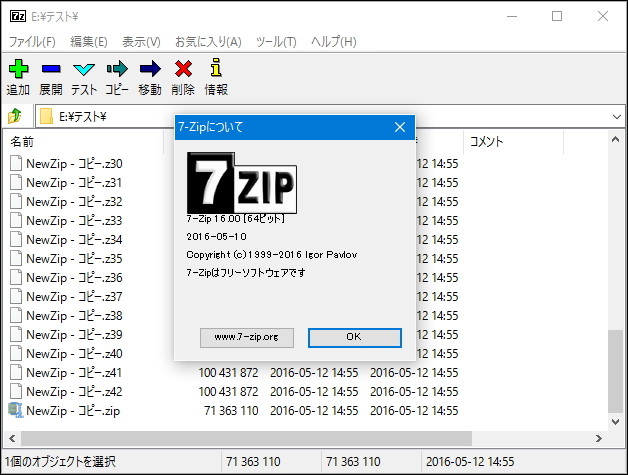This screenshot has width=628, height=475.
Task: Open the 表示(V) menu
Action: pos(141,42)
